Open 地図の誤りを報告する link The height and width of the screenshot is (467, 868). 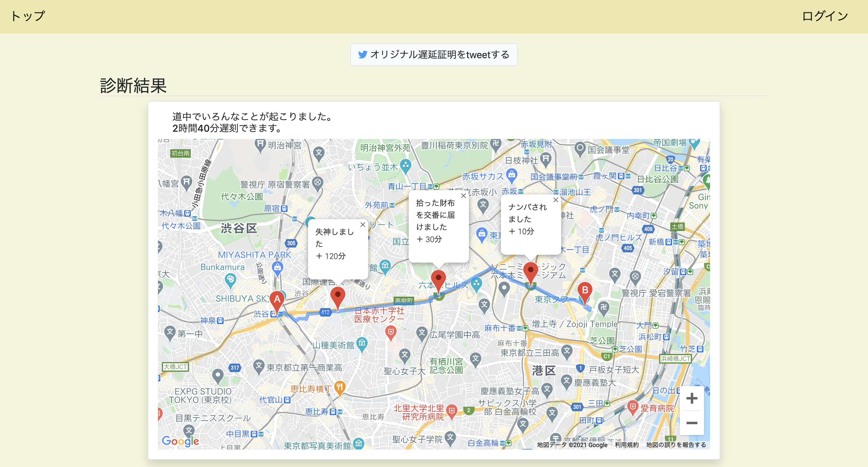coord(676,445)
